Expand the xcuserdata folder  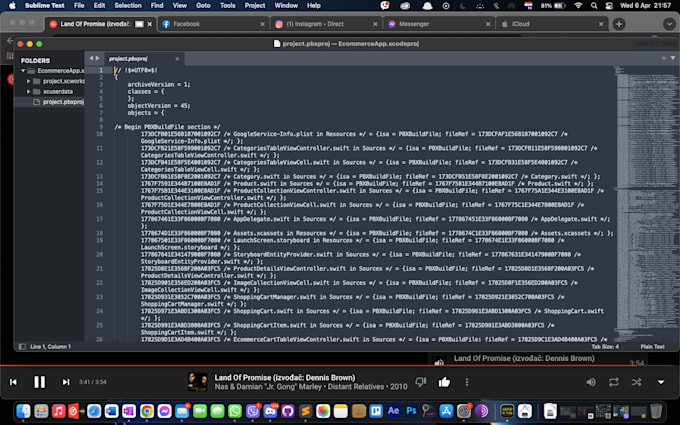tap(29, 92)
